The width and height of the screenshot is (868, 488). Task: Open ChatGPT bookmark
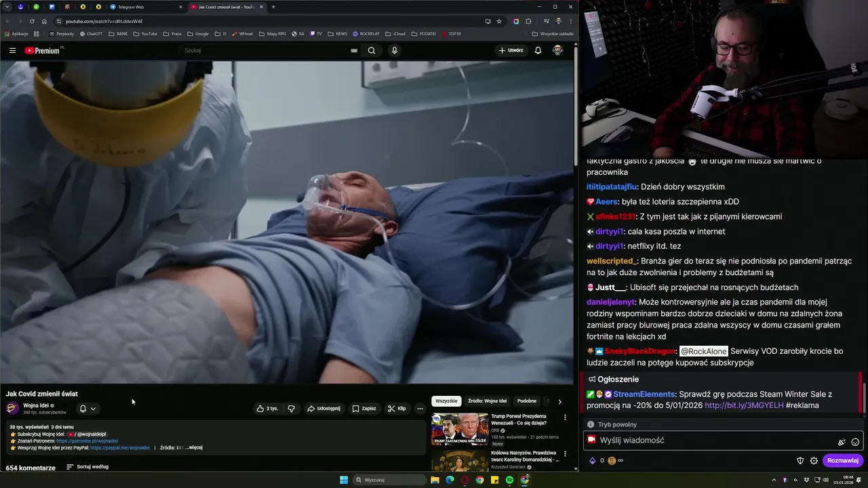[91, 33]
